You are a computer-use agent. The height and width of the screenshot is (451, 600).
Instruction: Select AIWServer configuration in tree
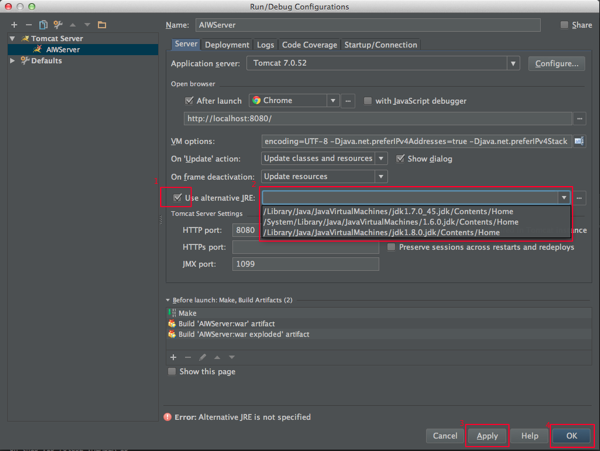pyautogui.click(x=83, y=49)
